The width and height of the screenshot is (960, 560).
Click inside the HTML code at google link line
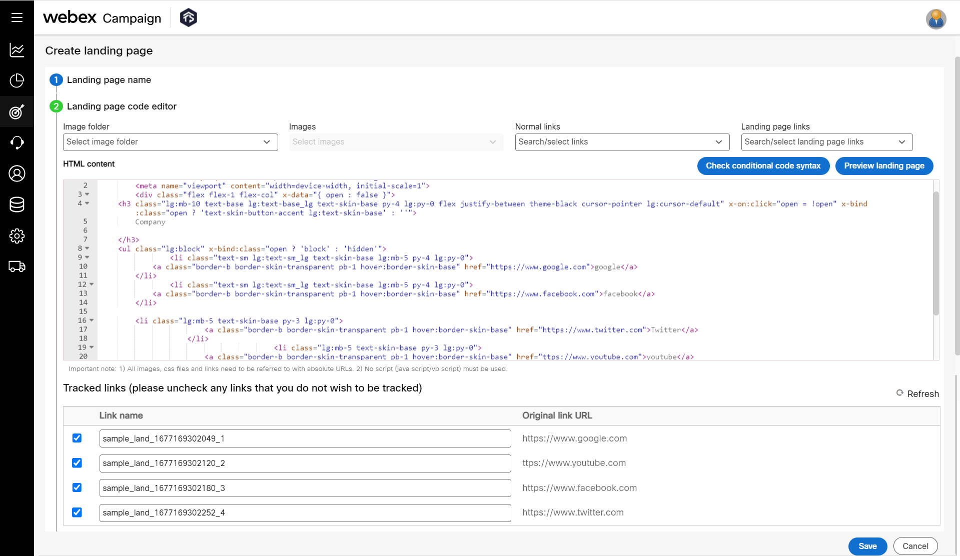point(395,267)
